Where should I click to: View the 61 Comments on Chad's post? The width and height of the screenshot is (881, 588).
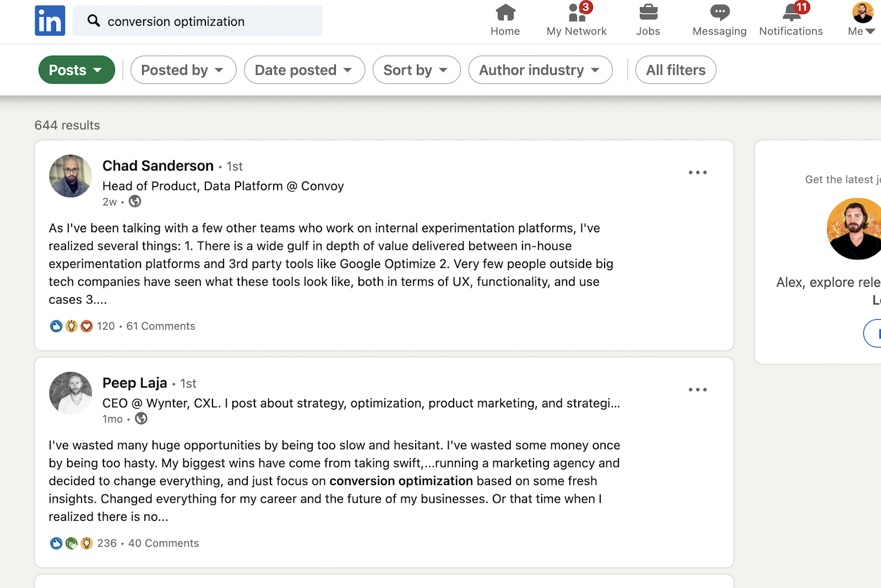click(161, 326)
